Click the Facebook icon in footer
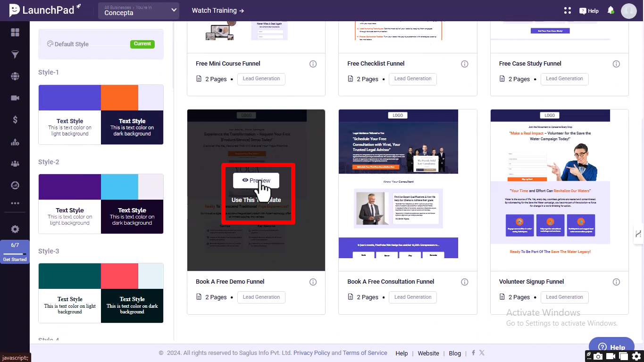This screenshot has width=644, height=362. click(x=473, y=353)
